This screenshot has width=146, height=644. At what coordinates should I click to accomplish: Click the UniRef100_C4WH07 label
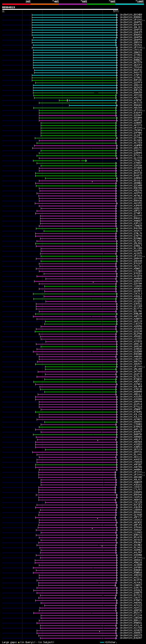(131, 585)
